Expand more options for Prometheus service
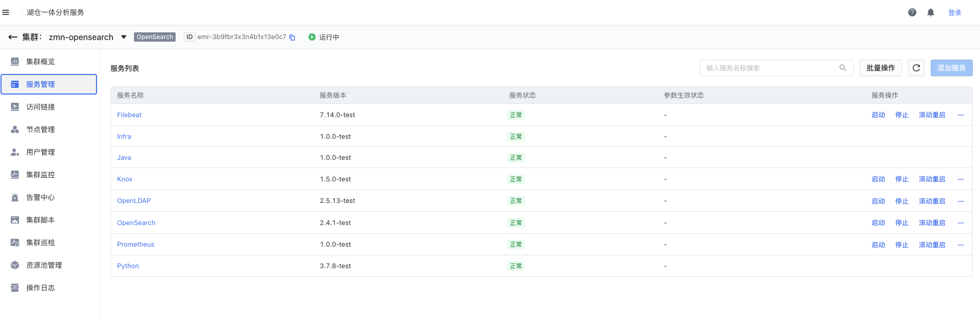The width and height of the screenshot is (980, 317). click(960, 245)
